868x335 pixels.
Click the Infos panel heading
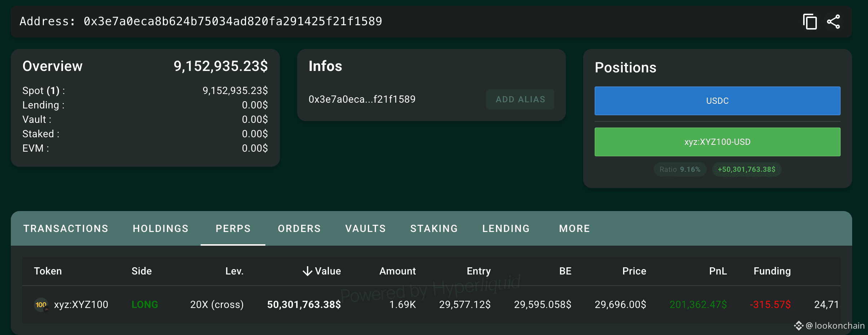pos(325,66)
